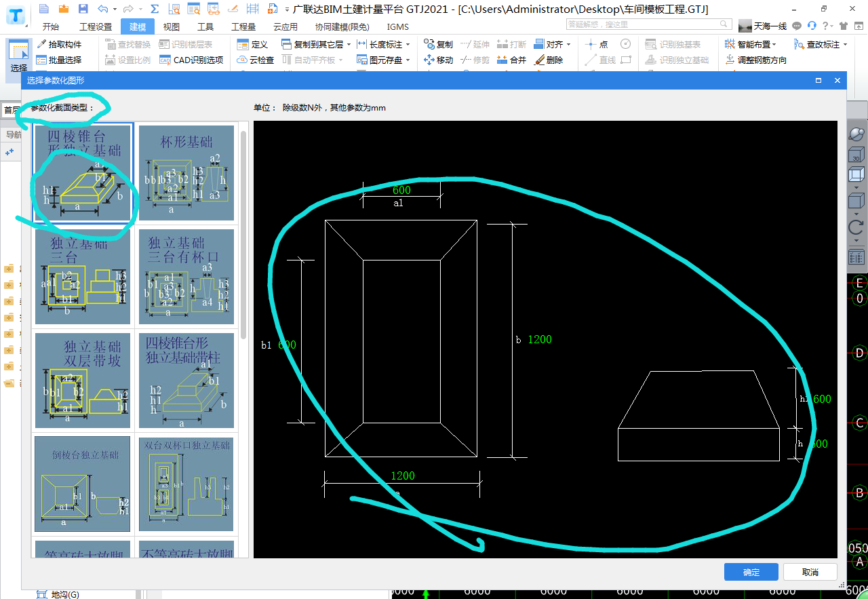Click the 合并 merge tool
Screen dimensions: 868x599
click(x=511, y=60)
